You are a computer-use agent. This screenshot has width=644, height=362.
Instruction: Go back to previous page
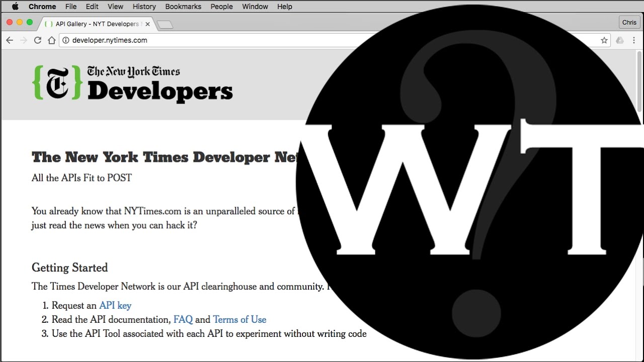pos(10,40)
